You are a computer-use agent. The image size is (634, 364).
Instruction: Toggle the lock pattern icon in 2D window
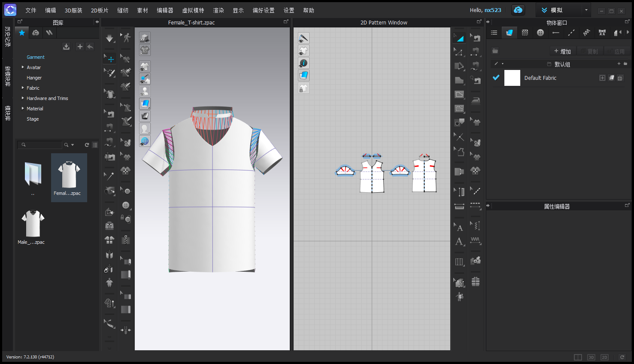click(x=303, y=88)
